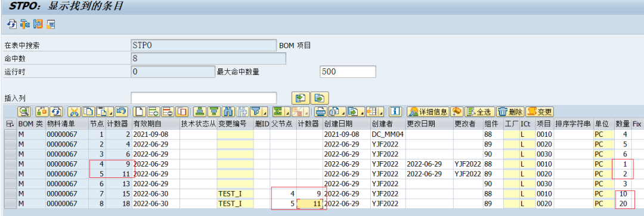Viewport: 644px width, 216px height.
Task: Click the 详细信息 button
Action: [428, 111]
